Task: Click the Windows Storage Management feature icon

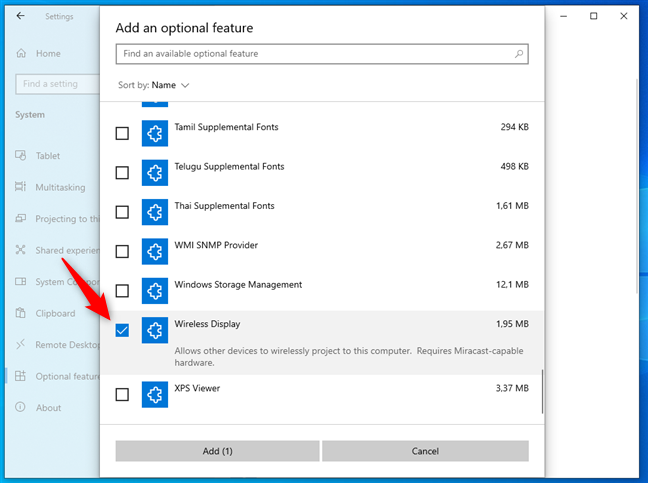Action: pyautogui.click(x=155, y=291)
